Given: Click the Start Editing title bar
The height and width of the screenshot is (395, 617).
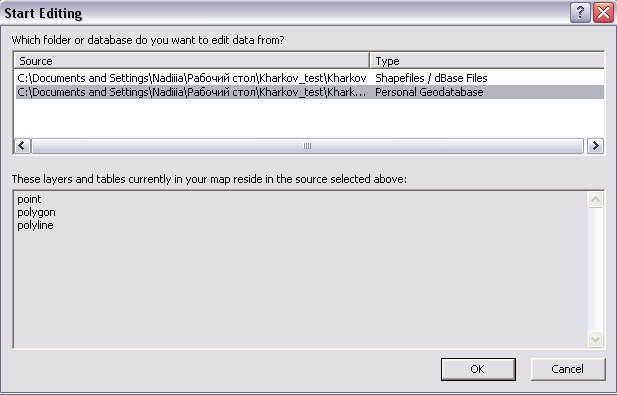Looking at the screenshot, I should pyautogui.click(x=283, y=13).
